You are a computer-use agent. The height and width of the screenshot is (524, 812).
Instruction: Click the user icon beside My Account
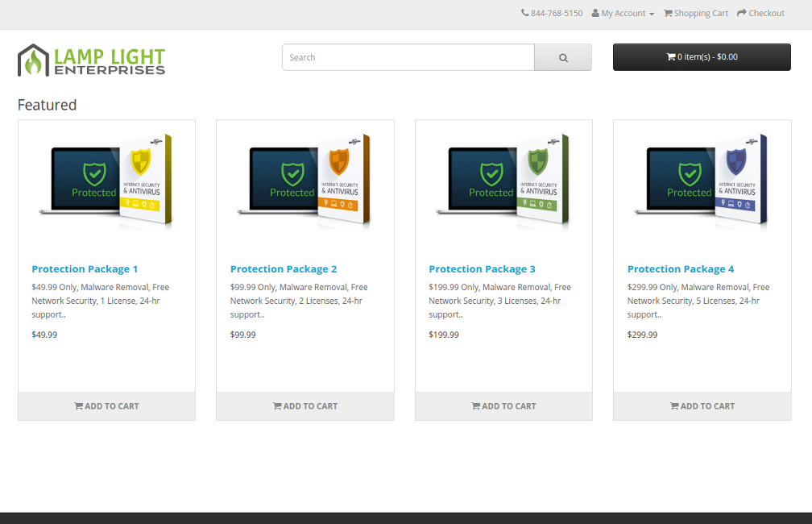(595, 13)
